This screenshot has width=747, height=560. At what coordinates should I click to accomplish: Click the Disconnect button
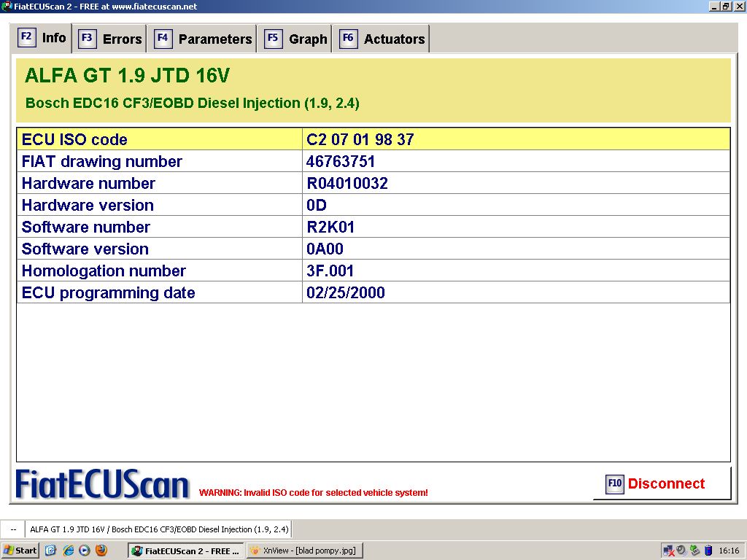click(x=662, y=483)
